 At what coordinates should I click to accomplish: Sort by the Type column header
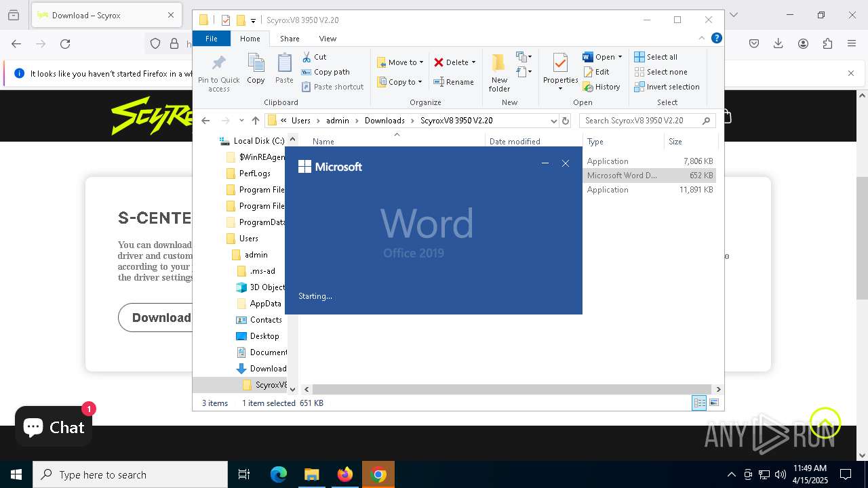623,142
